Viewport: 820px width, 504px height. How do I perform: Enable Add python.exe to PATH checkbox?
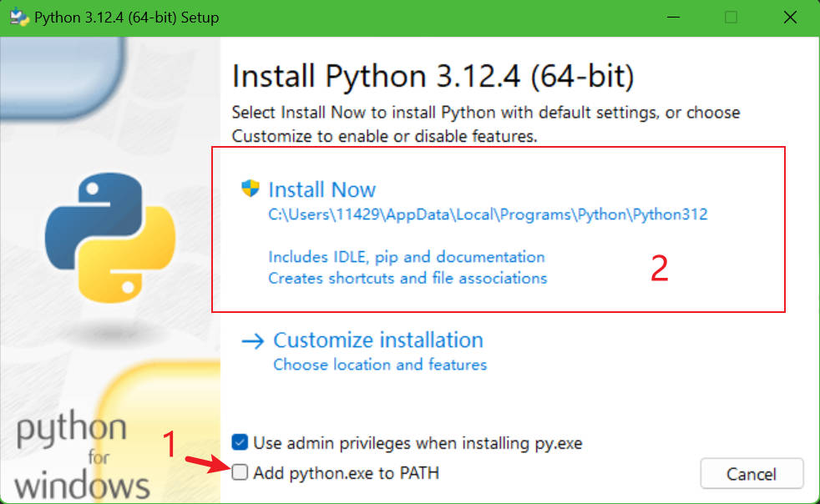(240, 472)
